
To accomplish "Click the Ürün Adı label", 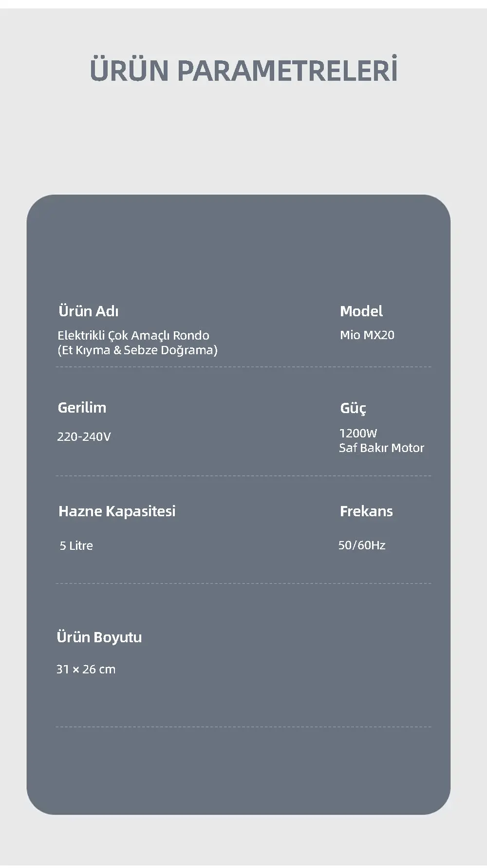I will click(88, 311).
